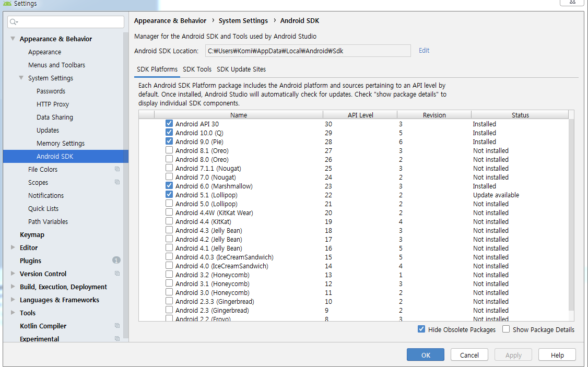Select the Android 3.2 (Honeycomb) row text
This screenshot has height=367, width=588.
(x=212, y=275)
